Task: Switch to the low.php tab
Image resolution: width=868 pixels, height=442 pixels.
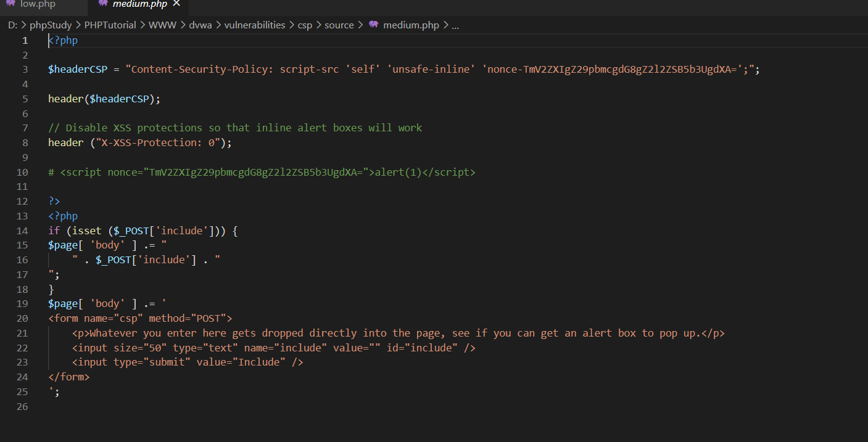Action: pyautogui.click(x=38, y=4)
